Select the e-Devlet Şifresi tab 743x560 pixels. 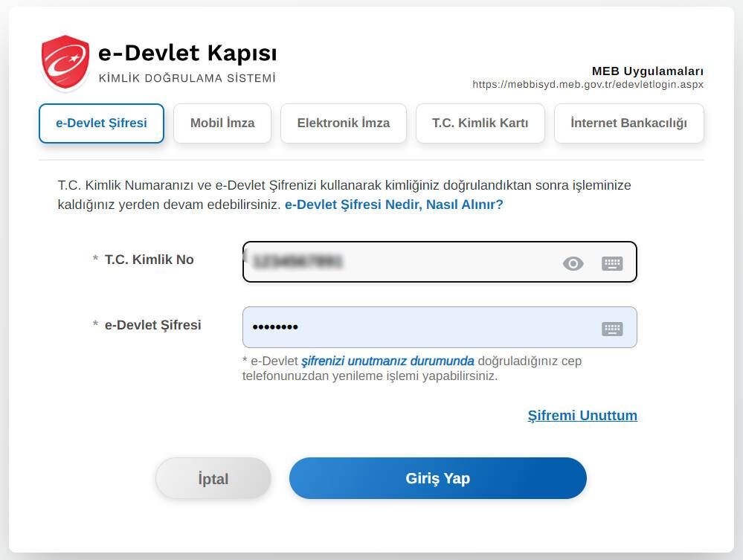pos(101,123)
